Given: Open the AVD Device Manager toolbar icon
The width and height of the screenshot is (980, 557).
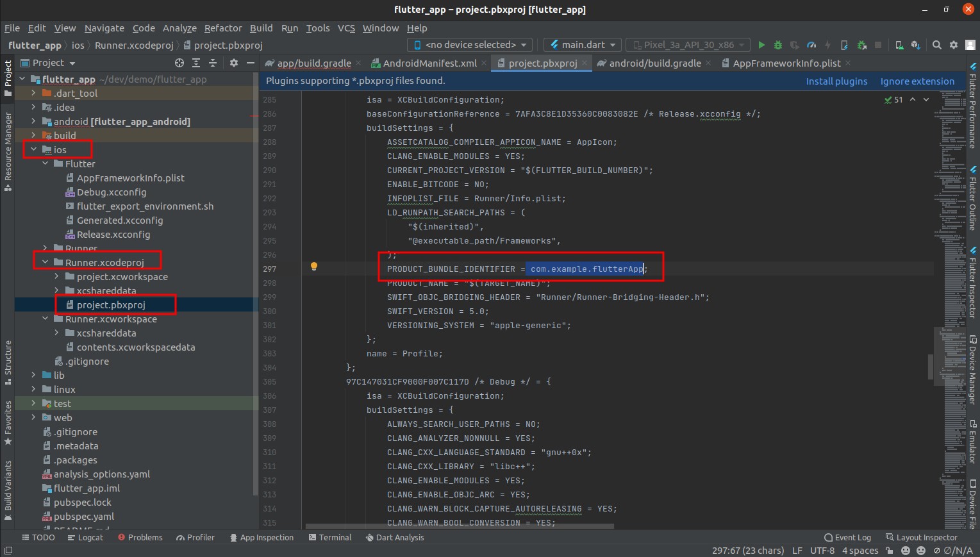Looking at the screenshot, I should tap(899, 45).
